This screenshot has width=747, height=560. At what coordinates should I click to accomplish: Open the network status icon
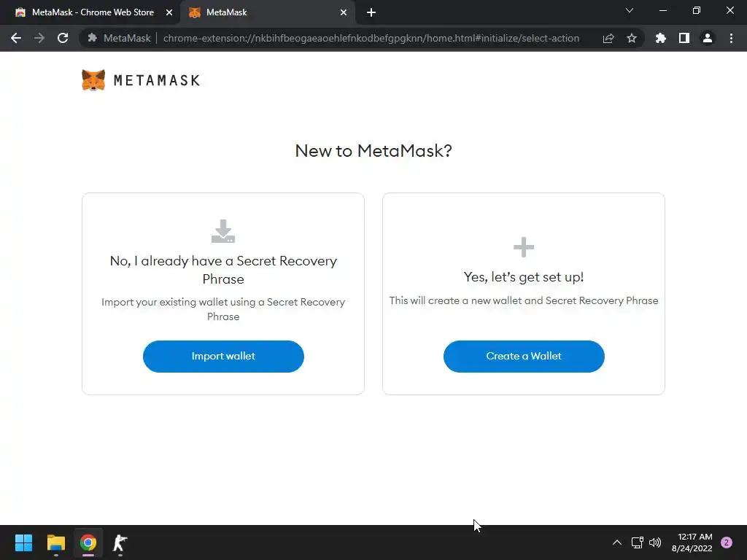tap(637, 542)
